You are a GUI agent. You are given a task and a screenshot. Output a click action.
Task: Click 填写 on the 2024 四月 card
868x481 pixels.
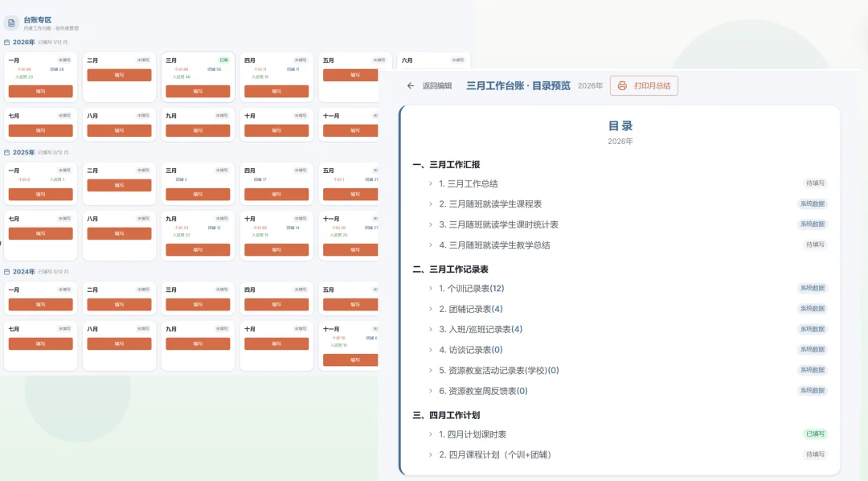tap(276, 304)
